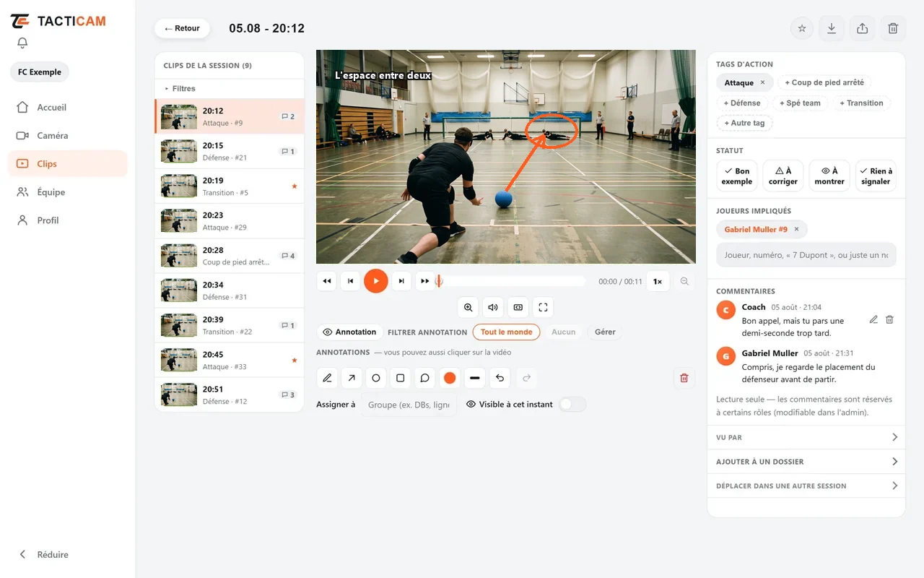The height and width of the screenshot is (578, 924).
Task: Select the freehand pencil annotation tool
Action: coord(327,378)
